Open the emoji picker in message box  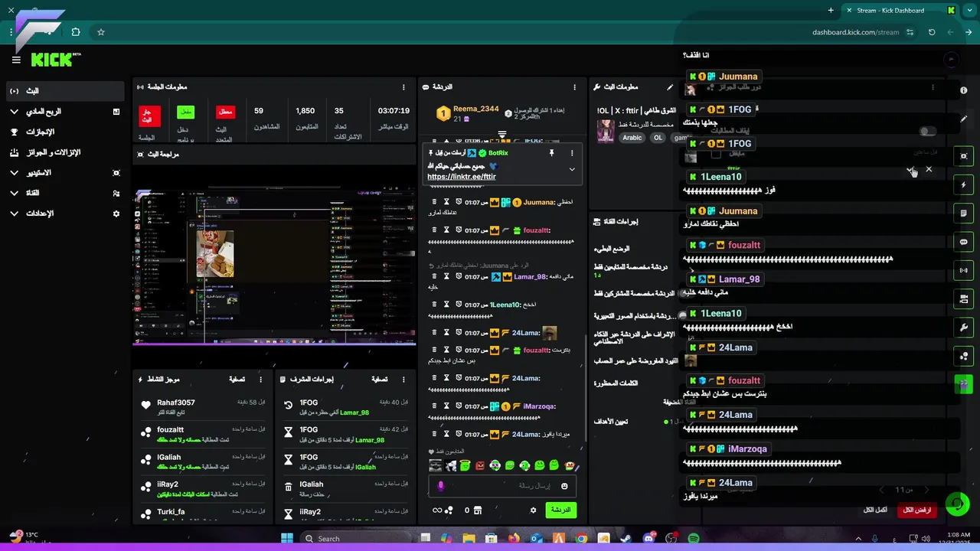[x=564, y=486]
